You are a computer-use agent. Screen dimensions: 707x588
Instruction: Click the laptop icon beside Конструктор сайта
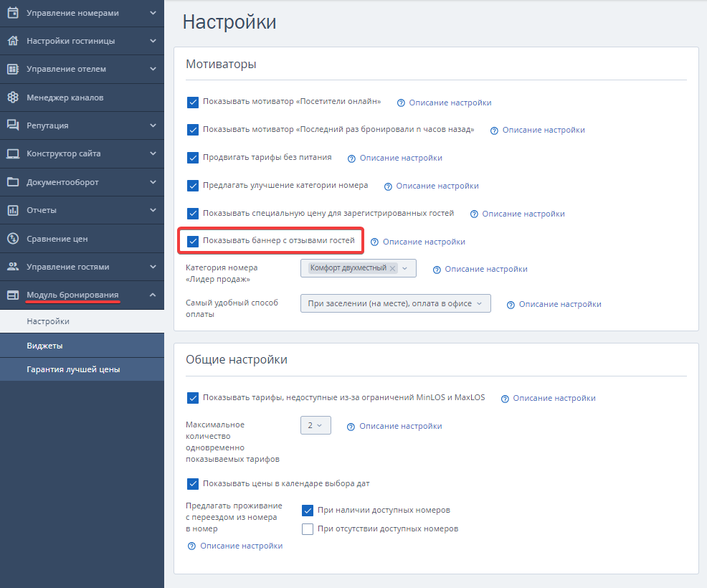13,153
